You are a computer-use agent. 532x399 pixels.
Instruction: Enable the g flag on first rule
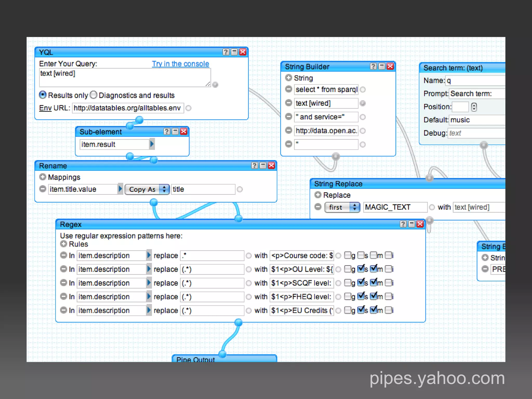(348, 255)
